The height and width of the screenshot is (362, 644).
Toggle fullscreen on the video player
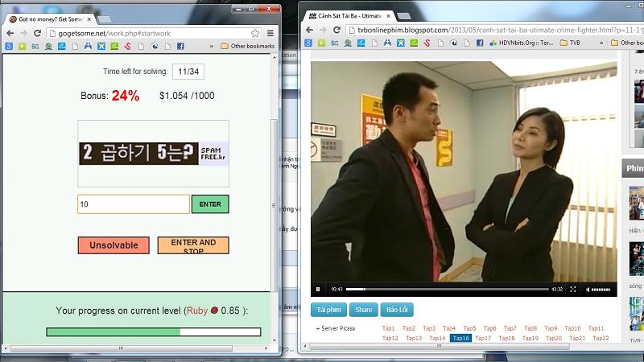click(x=573, y=290)
